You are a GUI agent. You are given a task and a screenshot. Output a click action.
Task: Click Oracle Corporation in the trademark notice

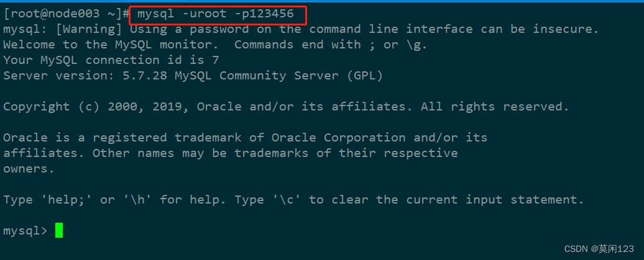(x=338, y=137)
